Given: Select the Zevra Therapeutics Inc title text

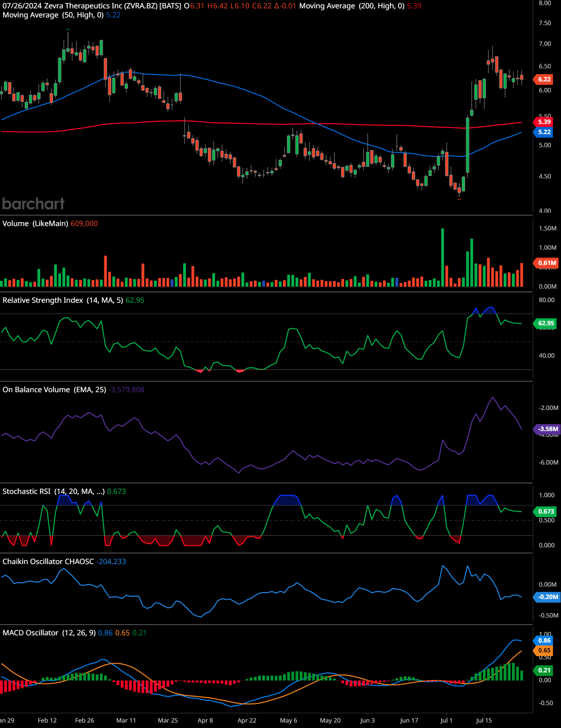Looking at the screenshot, I should pos(83,6).
